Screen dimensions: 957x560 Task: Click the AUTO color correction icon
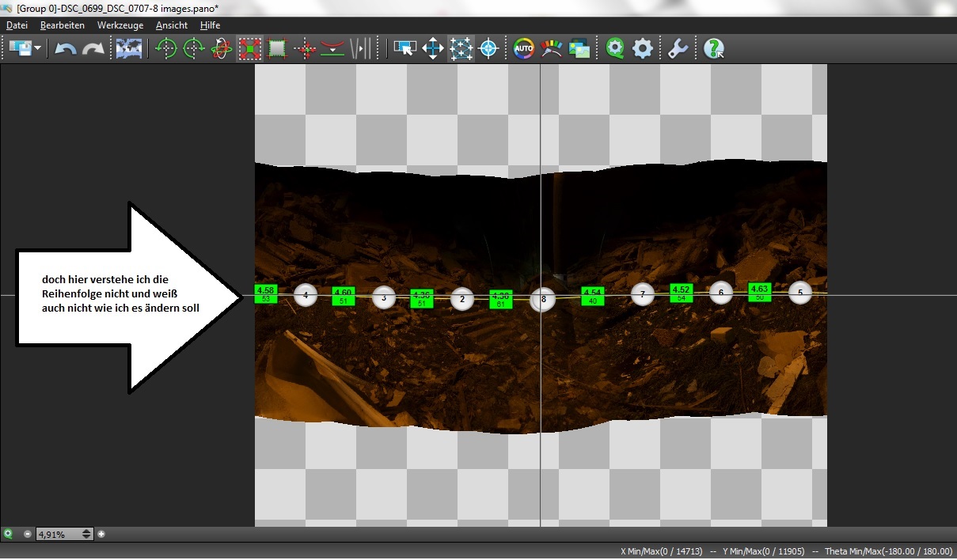[x=524, y=49]
